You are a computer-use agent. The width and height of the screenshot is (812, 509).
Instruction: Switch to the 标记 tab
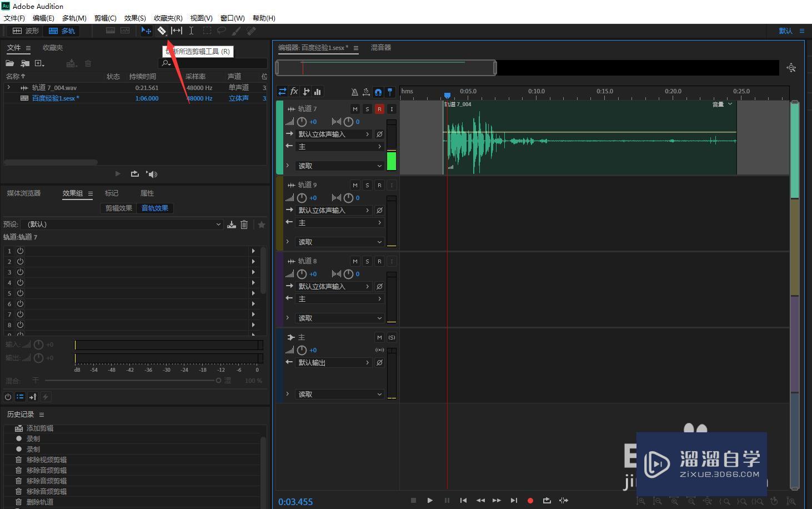click(x=112, y=193)
